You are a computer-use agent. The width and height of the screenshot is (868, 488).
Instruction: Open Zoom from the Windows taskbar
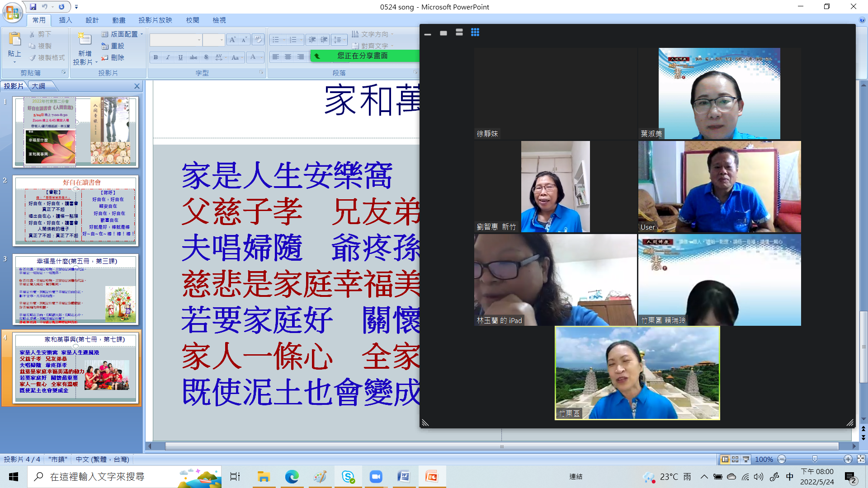376,477
